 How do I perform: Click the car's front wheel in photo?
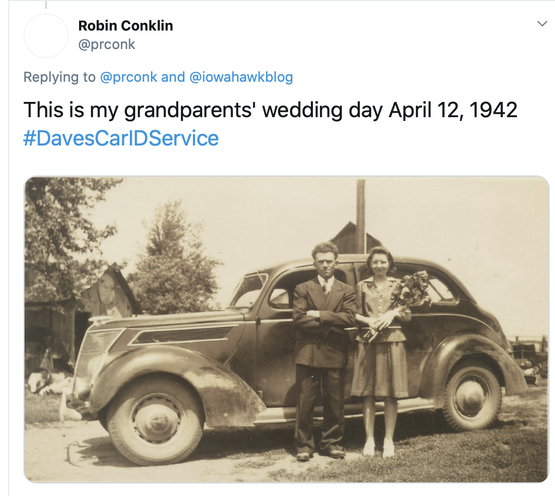click(156, 420)
